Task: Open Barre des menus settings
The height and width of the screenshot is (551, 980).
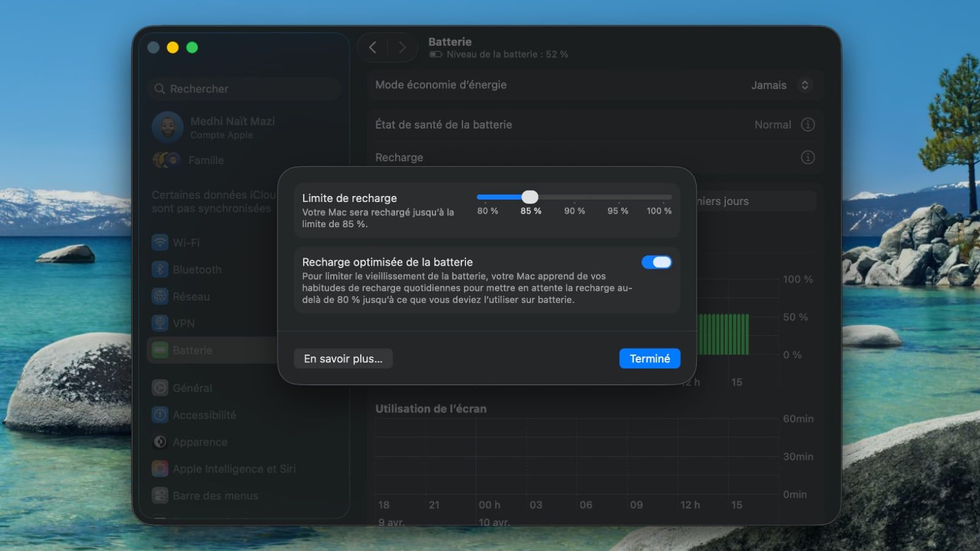Action: click(160, 496)
